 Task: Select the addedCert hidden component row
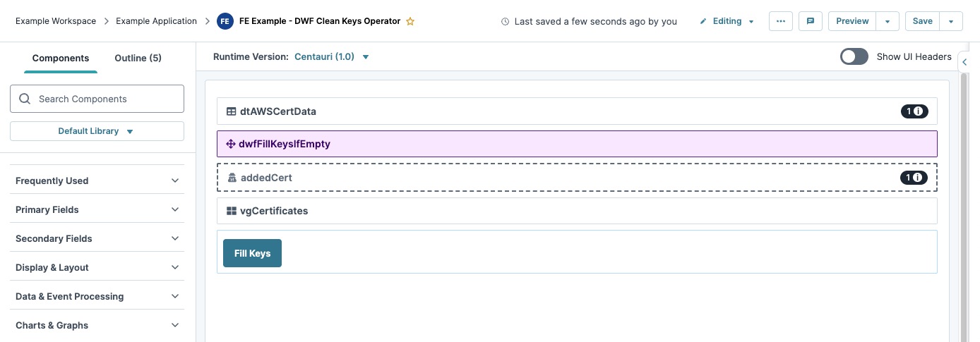577,178
